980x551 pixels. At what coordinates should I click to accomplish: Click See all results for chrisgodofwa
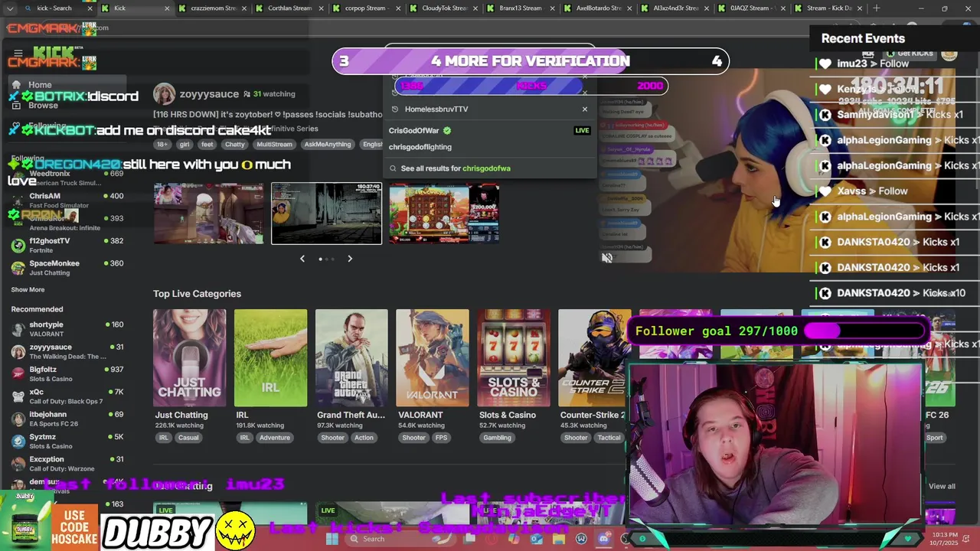(456, 168)
